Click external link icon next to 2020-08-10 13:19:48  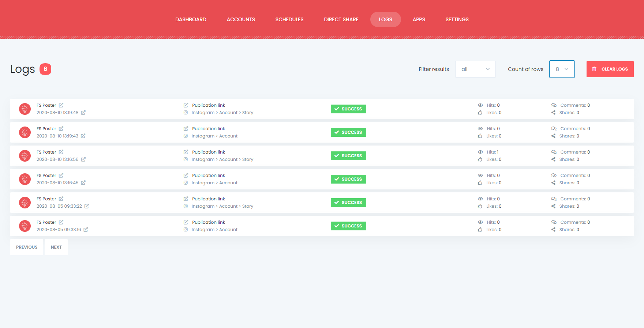click(83, 113)
